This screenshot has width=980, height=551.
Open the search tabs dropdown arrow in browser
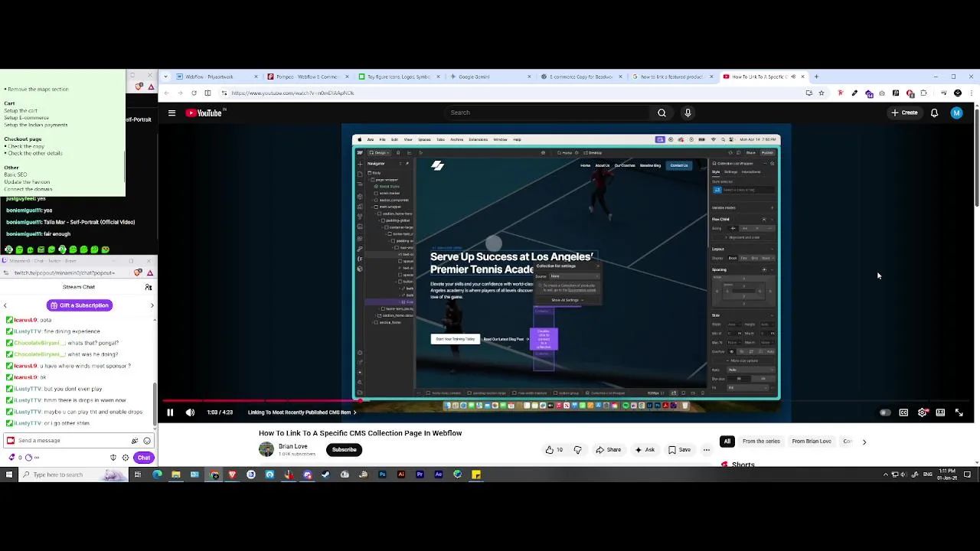coord(166,77)
